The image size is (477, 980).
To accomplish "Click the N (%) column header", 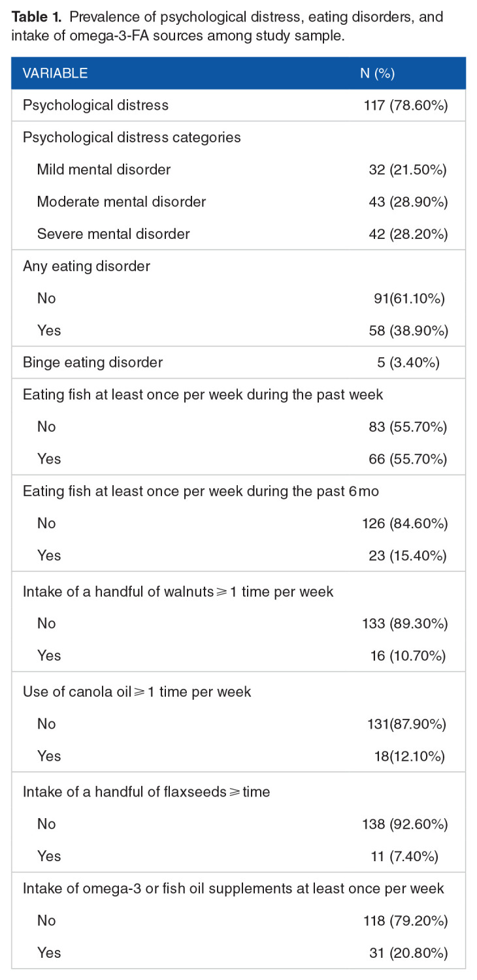I will (377, 73).
